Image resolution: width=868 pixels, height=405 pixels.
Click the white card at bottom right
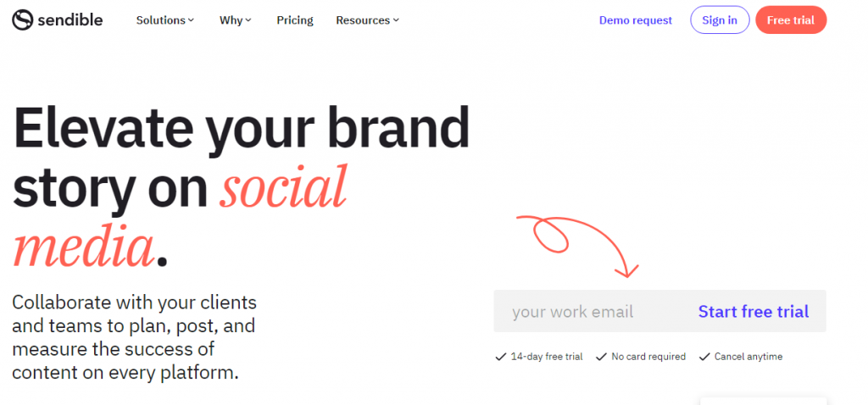pos(764,401)
